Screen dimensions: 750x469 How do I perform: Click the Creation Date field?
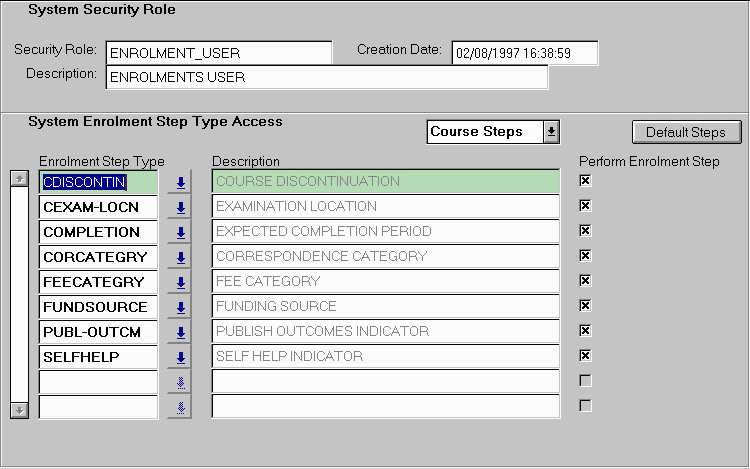524,52
